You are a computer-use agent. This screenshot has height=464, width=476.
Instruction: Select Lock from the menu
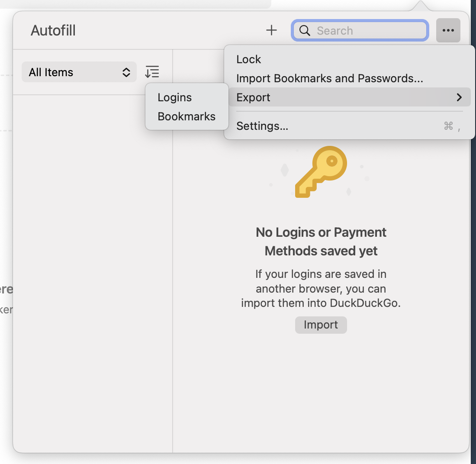tap(349, 59)
